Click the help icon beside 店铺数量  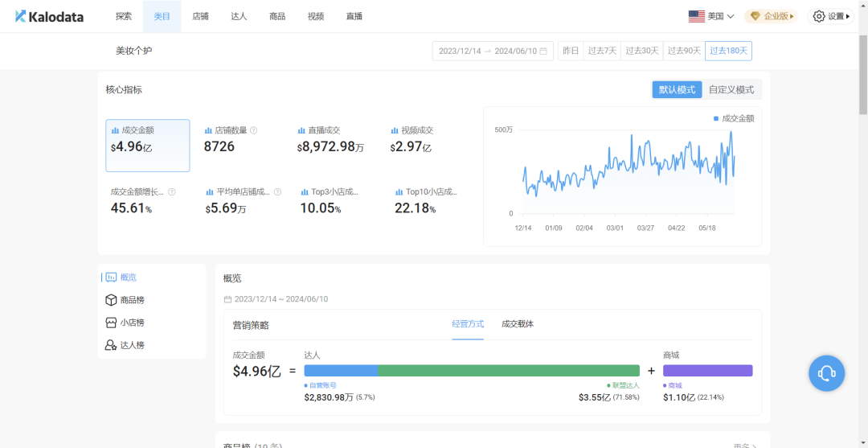coord(254,130)
